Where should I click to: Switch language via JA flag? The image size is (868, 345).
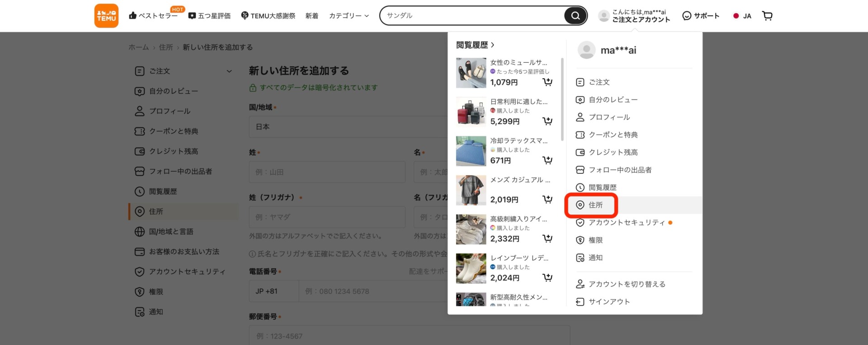coord(742,16)
